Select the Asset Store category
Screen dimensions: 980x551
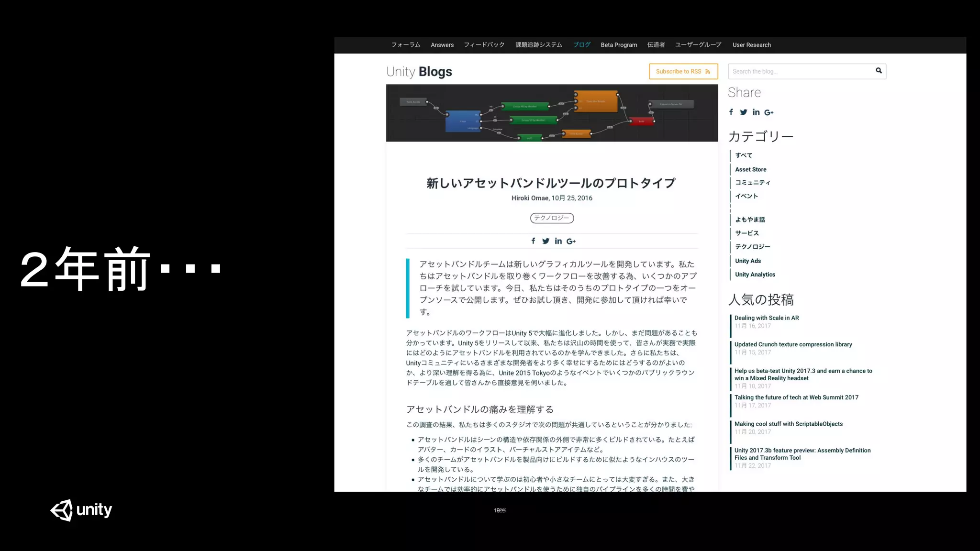pyautogui.click(x=751, y=169)
